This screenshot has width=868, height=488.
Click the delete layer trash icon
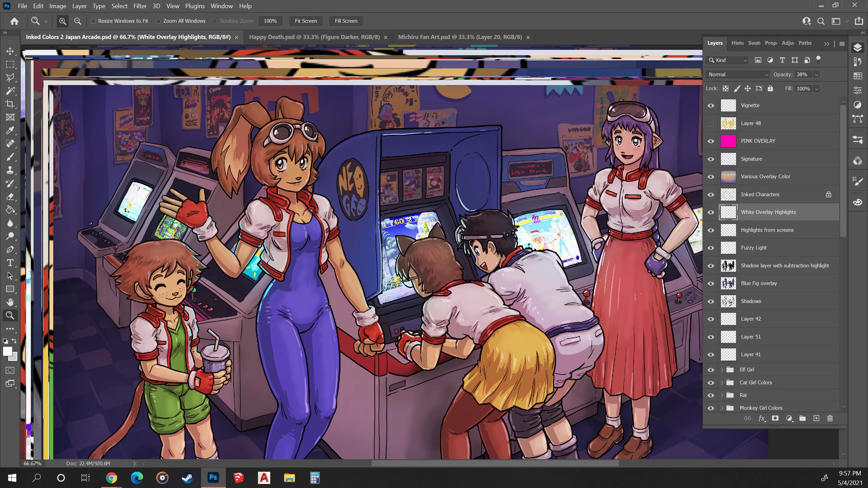(830, 418)
